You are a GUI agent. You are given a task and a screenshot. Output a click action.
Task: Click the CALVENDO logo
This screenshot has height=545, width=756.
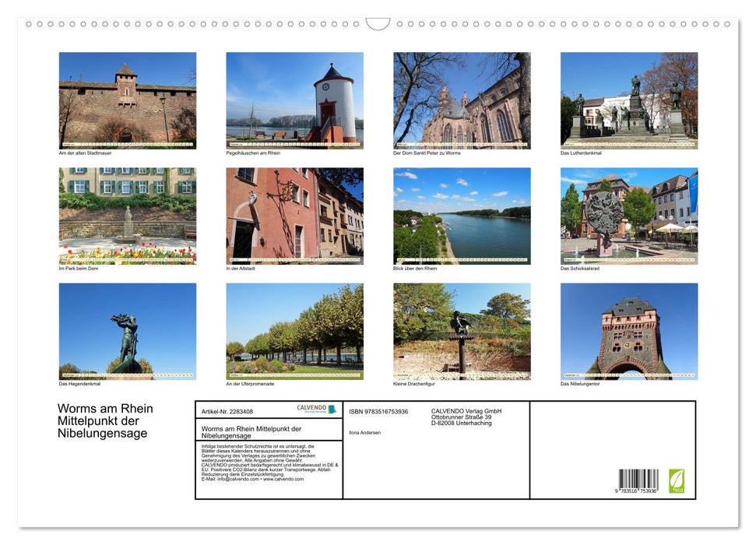point(316,409)
